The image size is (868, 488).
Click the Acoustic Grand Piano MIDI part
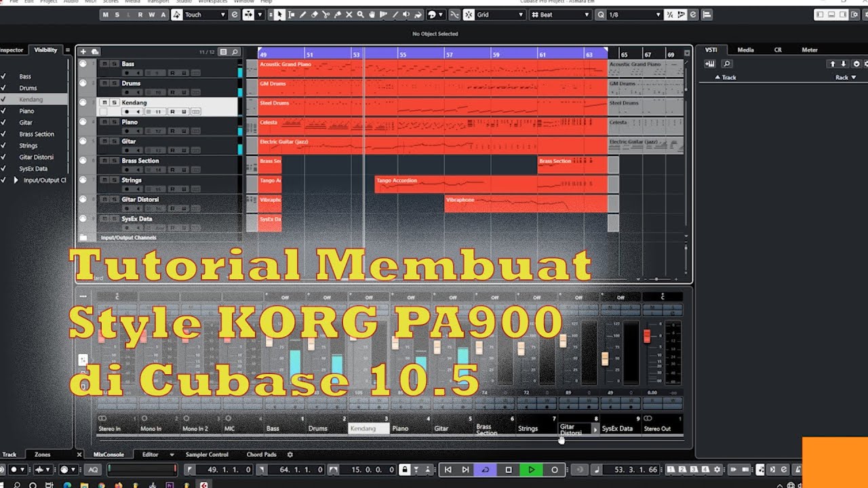(x=432, y=68)
